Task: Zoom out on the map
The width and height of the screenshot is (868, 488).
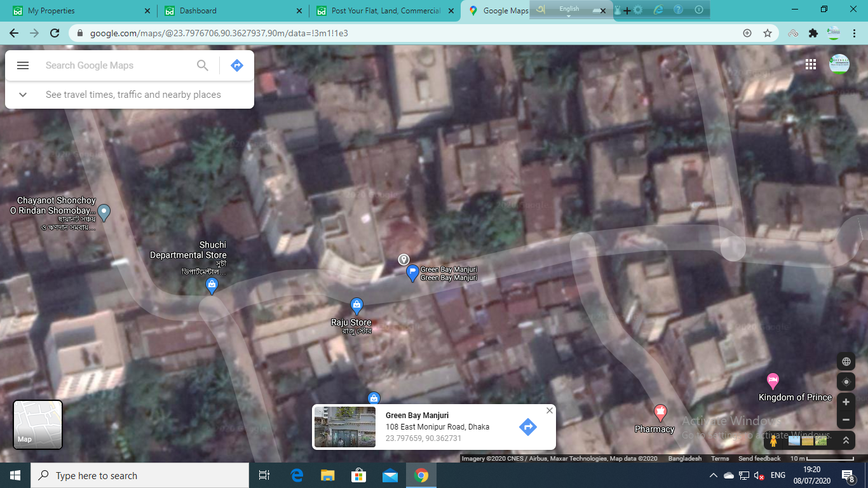Action: (x=846, y=419)
